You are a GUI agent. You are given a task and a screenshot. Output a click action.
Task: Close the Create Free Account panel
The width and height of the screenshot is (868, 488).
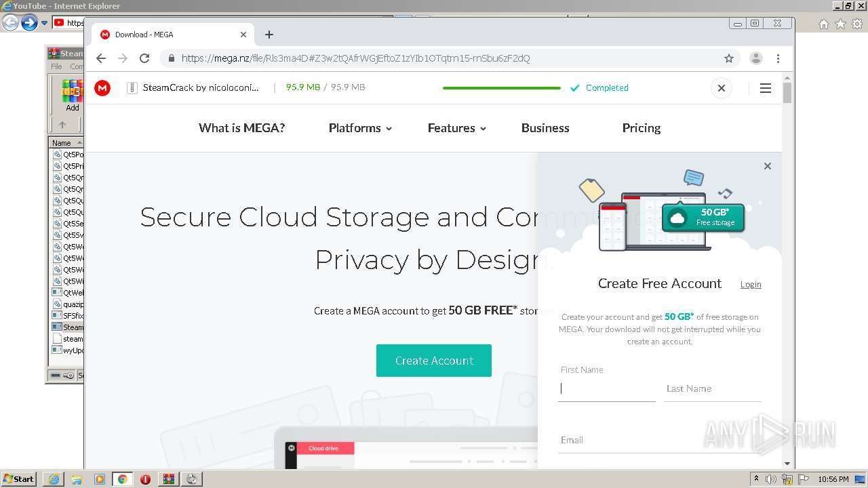click(768, 166)
